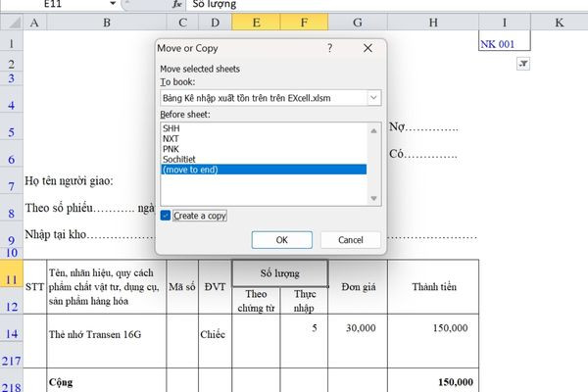Select column K header
The height and width of the screenshot is (392, 588).
pyautogui.click(x=560, y=23)
